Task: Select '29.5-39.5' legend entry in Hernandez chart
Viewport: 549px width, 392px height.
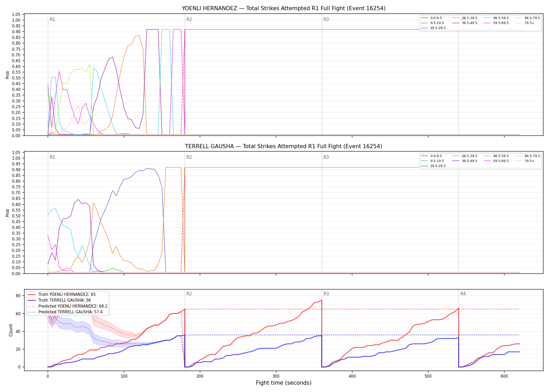Action: (465, 18)
